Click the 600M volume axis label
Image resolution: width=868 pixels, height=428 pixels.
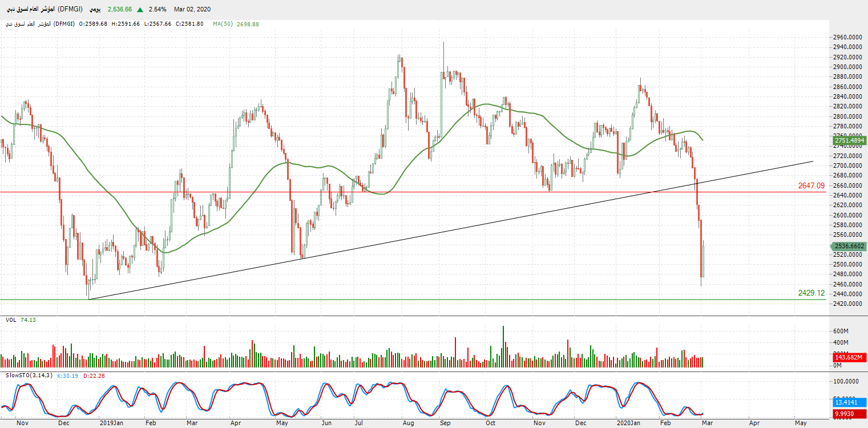[x=842, y=332]
